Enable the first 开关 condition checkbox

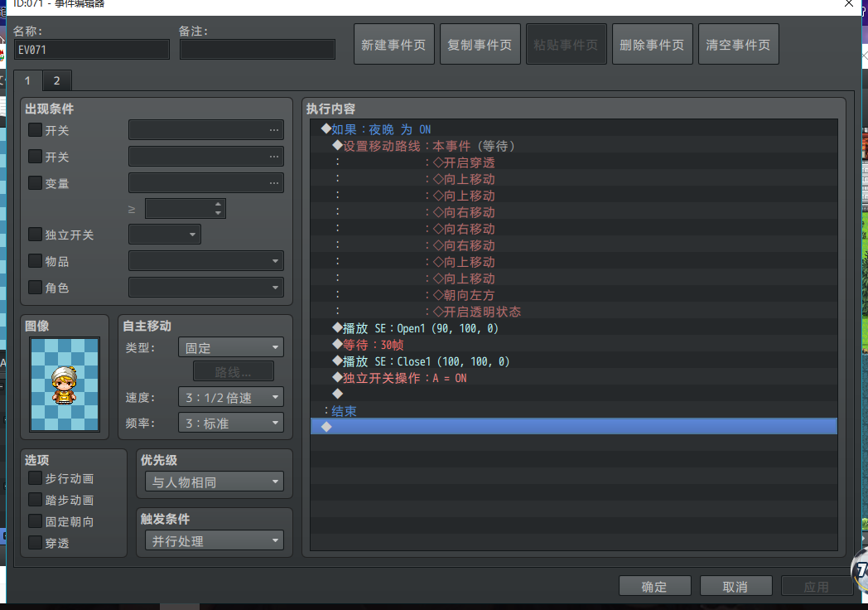[35, 129]
